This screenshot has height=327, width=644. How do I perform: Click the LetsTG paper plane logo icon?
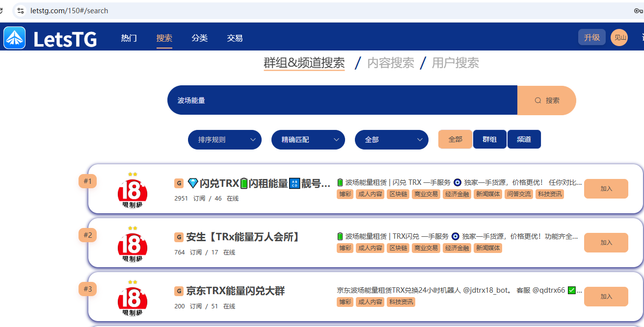pos(15,38)
